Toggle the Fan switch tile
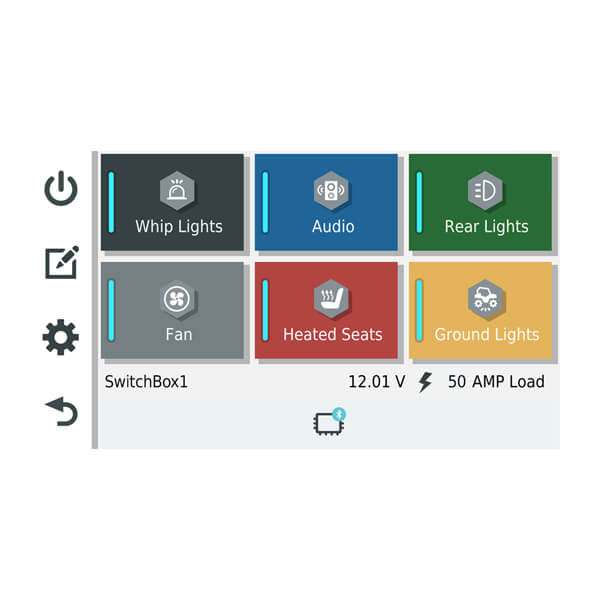The width and height of the screenshot is (600, 600). (172, 310)
